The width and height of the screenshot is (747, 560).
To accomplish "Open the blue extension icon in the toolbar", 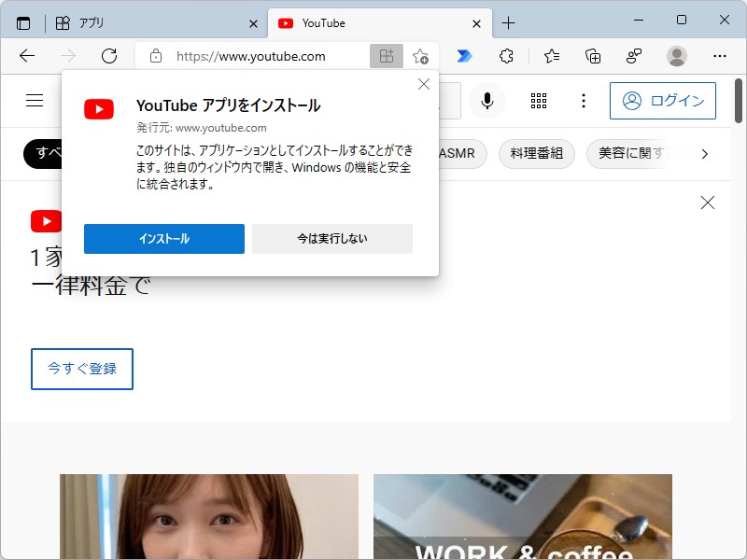I will click(464, 56).
